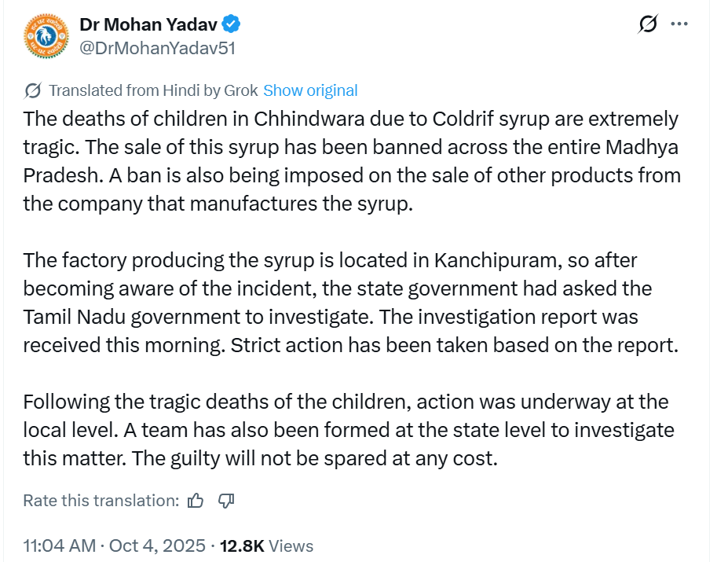Screen dimensions: 728x562
Task: Open the Dr Mohan Yadav display name link
Action: coord(148,24)
